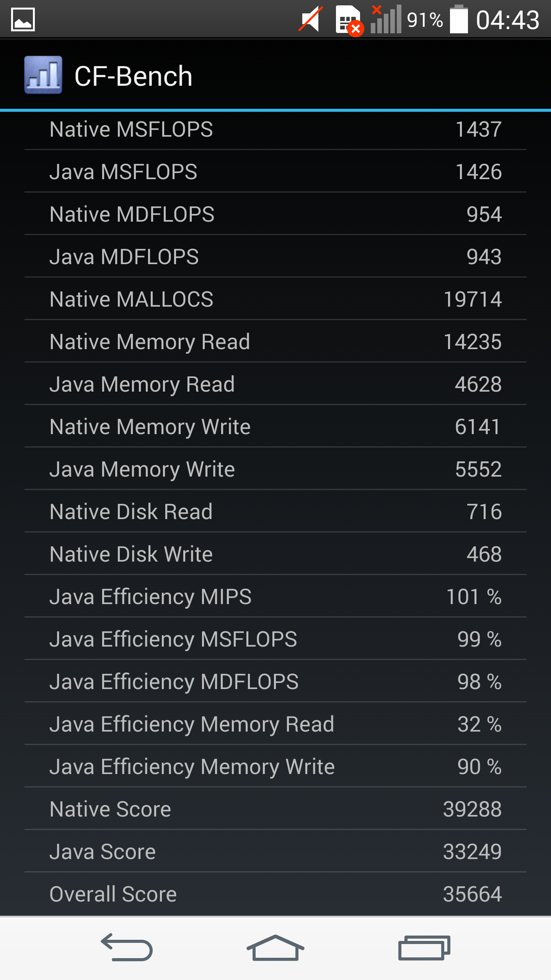551x980 pixels.
Task: Tap the picture notification icon
Action: coord(23,20)
